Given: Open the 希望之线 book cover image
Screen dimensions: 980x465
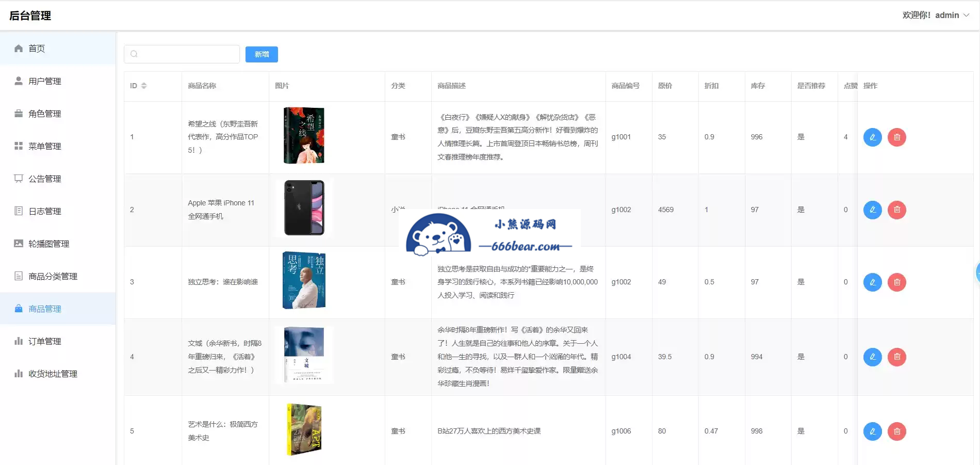Looking at the screenshot, I should tap(304, 135).
